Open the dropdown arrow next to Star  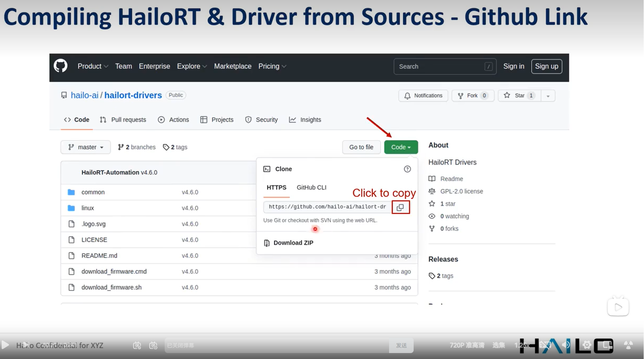[548, 95]
